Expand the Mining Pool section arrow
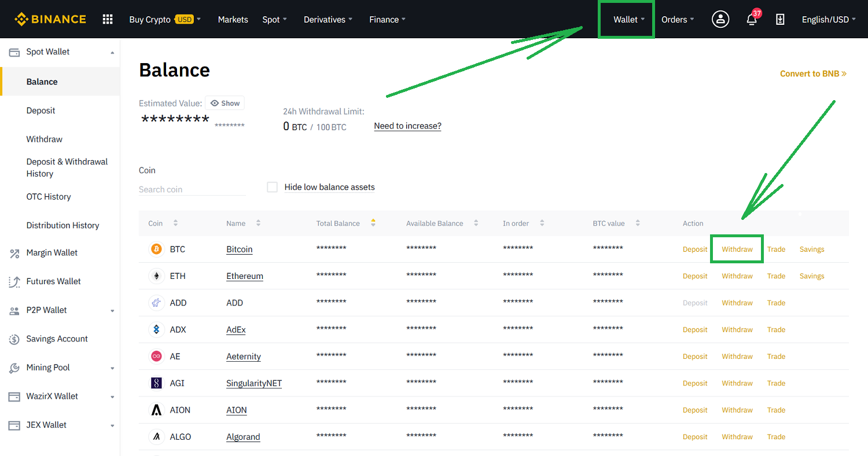This screenshot has width=868, height=456. 112,368
